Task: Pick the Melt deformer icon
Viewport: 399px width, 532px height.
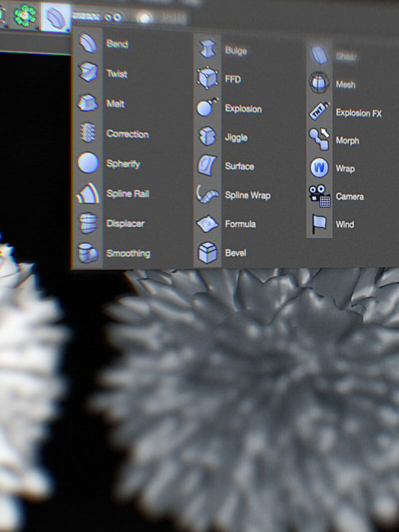Action: (x=88, y=102)
